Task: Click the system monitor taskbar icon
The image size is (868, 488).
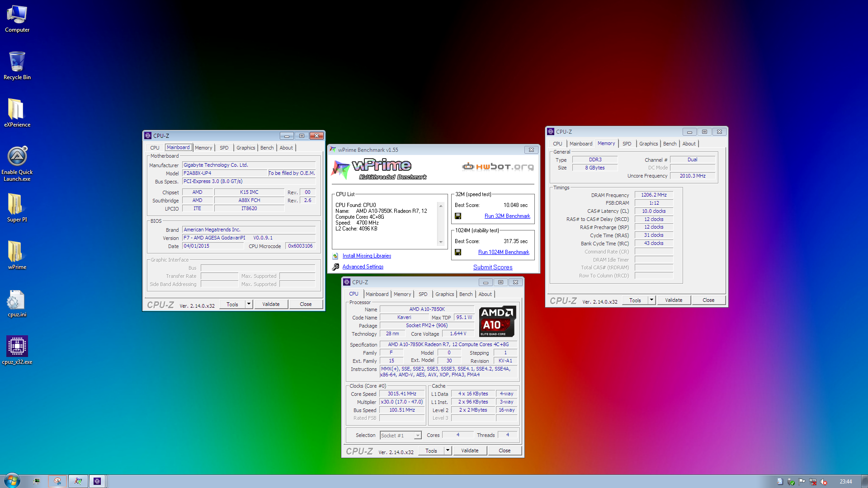Action: pos(37,481)
